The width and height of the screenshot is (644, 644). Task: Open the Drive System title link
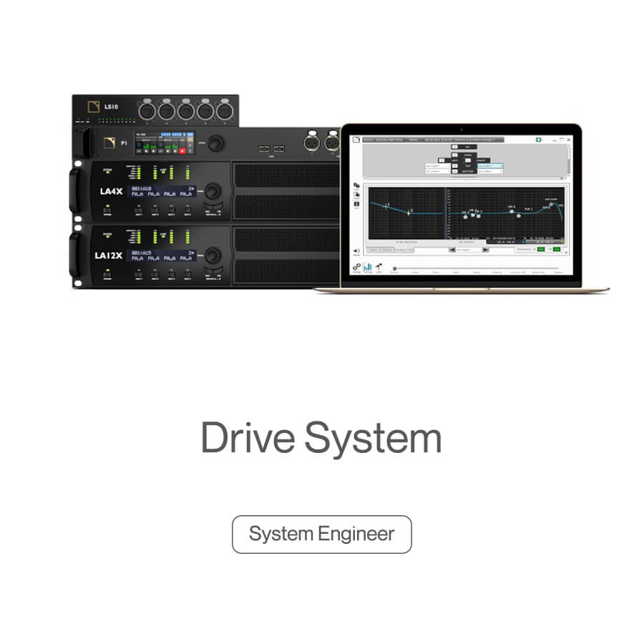tap(321, 438)
